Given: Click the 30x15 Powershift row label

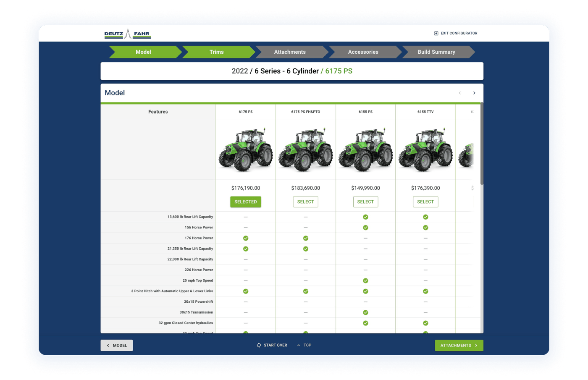Looking at the screenshot, I should [198, 302].
